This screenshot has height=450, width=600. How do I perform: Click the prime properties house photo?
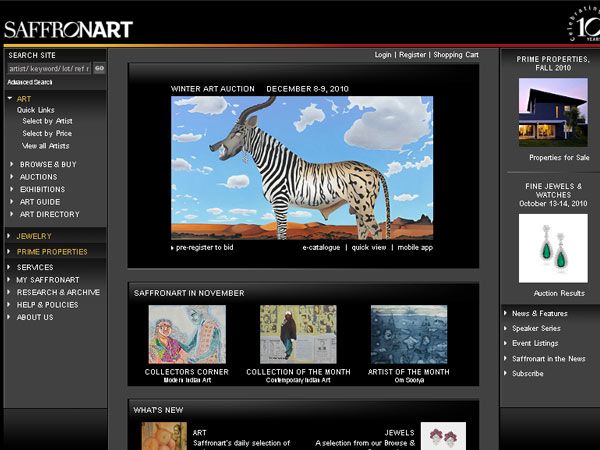click(553, 112)
